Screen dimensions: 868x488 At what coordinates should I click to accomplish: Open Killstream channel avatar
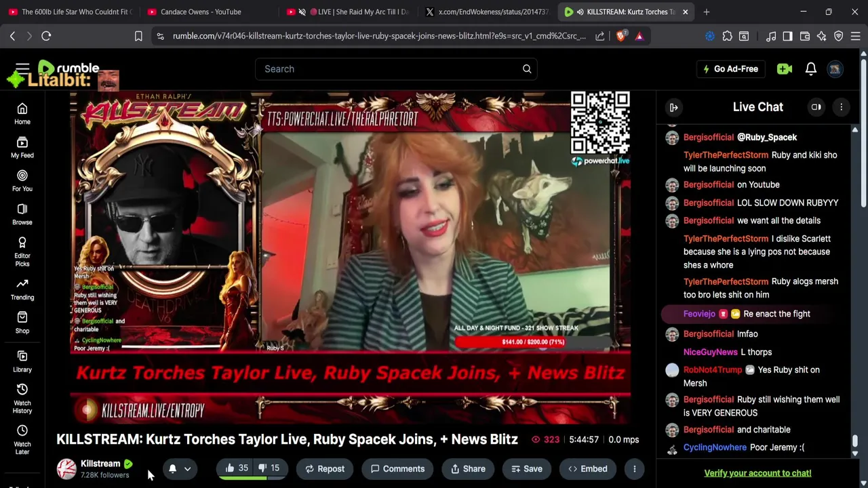pos(66,469)
